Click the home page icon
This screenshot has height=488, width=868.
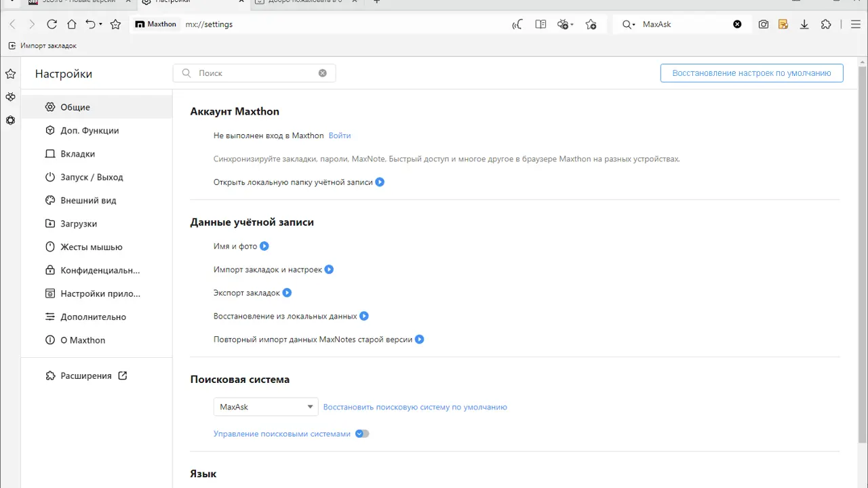point(71,24)
